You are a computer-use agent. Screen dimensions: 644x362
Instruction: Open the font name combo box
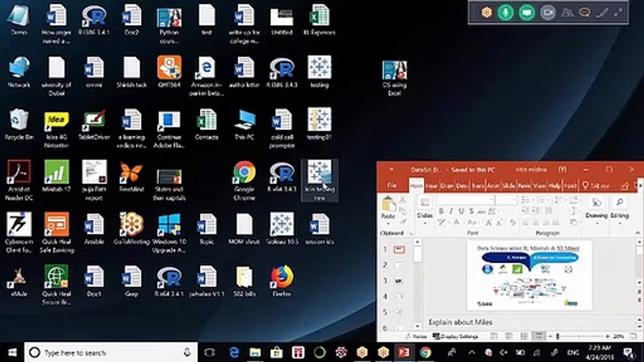(x=464, y=200)
